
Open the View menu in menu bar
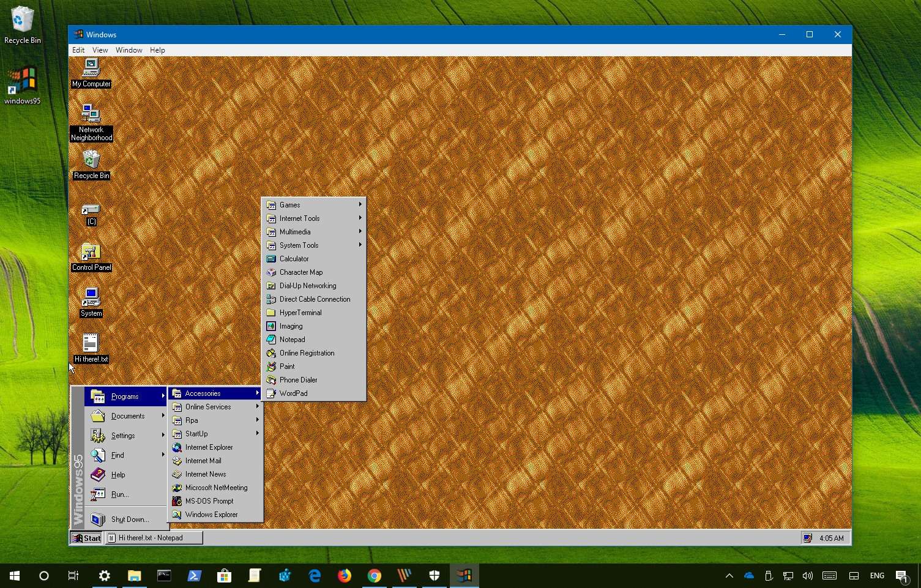(x=100, y=50)
